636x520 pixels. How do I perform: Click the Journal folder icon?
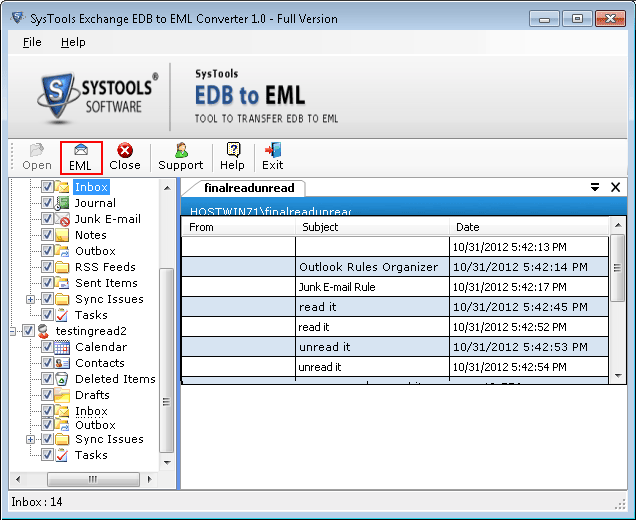click(62, 203)
